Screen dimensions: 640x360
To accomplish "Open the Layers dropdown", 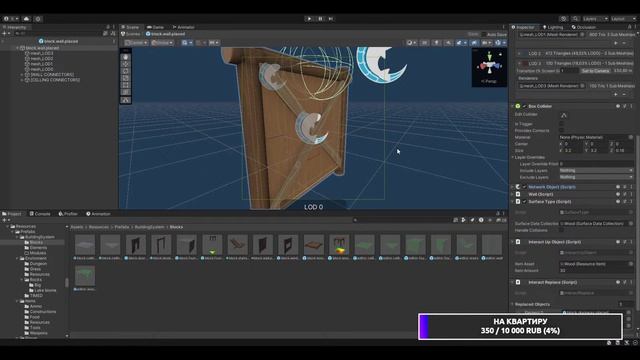I will [595, 19].
